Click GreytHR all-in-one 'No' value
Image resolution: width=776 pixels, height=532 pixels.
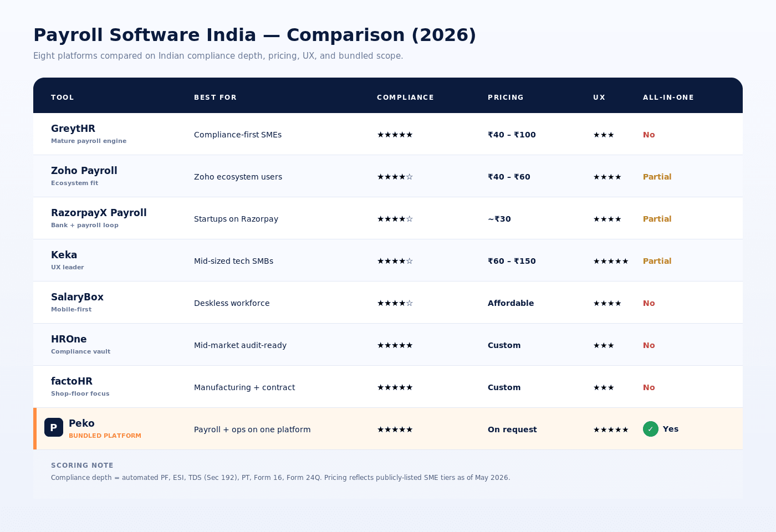tap(649, 135)
